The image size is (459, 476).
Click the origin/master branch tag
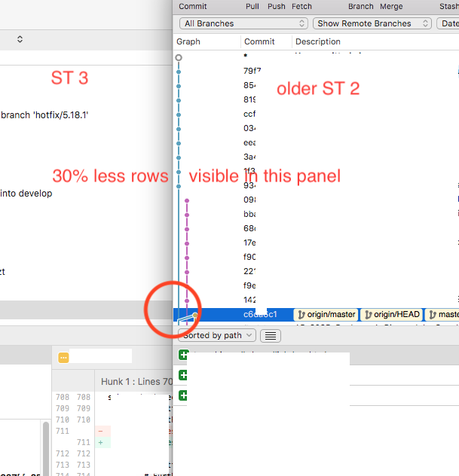tap(326, 315)
